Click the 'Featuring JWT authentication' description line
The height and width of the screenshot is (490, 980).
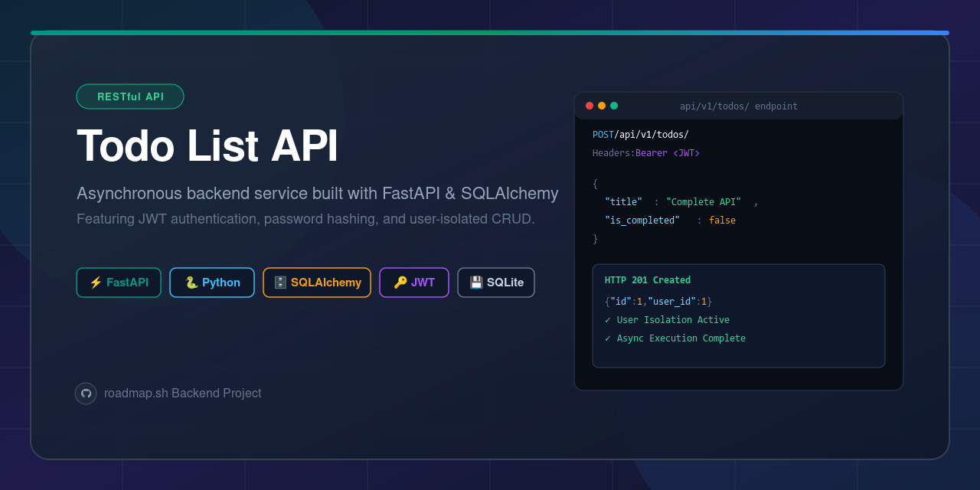point(305,219)
